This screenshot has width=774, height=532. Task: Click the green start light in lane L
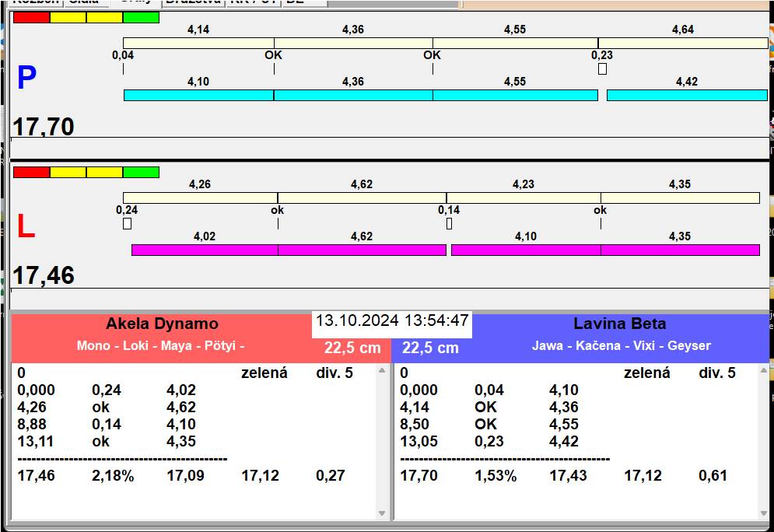coord(141,172)
